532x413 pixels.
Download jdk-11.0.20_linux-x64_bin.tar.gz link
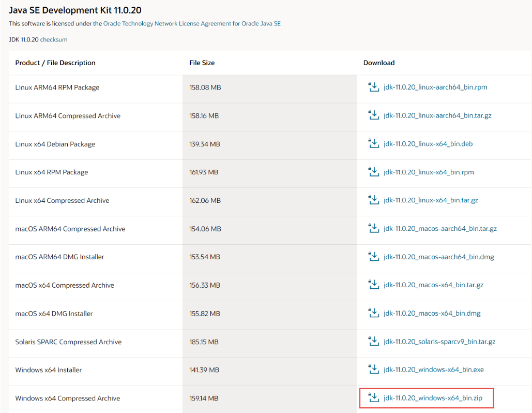coord(431,200)
